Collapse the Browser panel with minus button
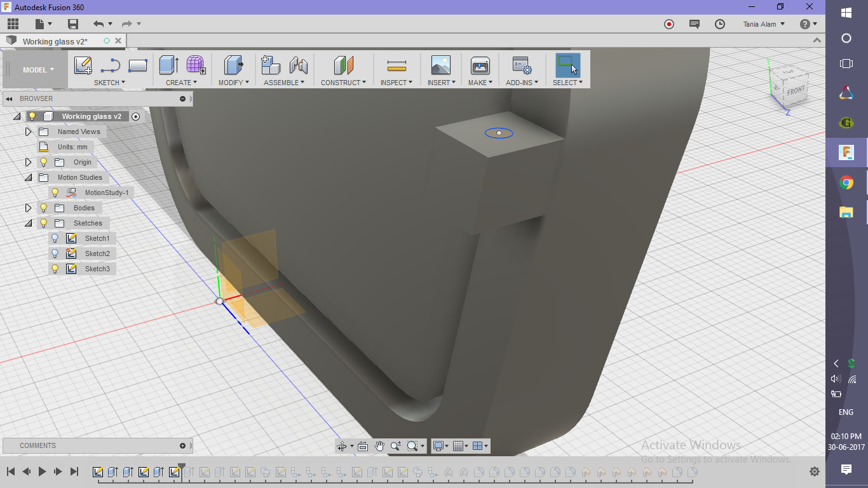This screenshot has width=868, height=488. [x=183, y=98]
